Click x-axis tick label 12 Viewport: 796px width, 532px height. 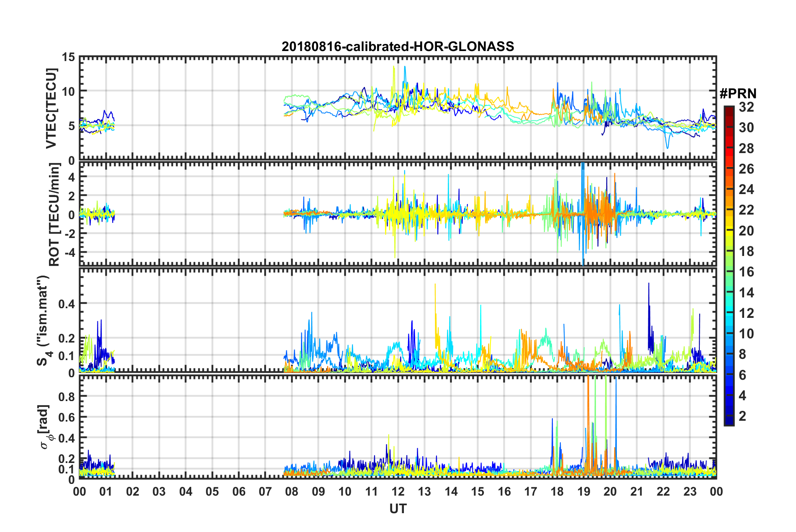[x=398, y=491]
